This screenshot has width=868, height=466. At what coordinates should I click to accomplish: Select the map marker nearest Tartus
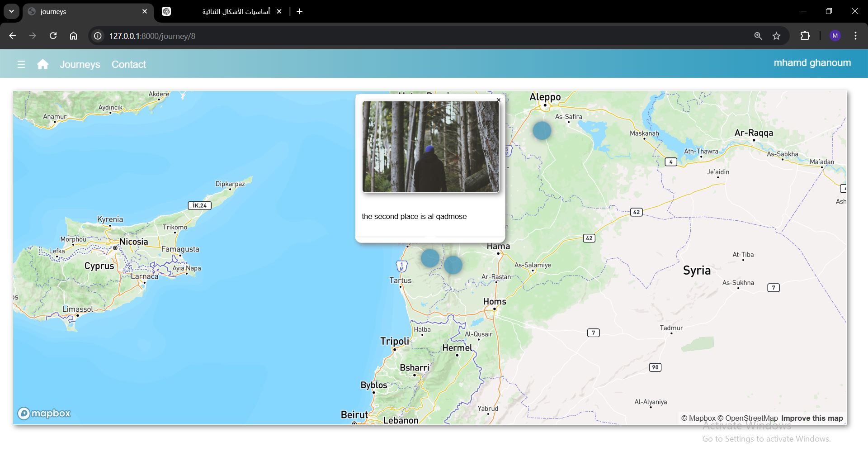click(430, 258)
